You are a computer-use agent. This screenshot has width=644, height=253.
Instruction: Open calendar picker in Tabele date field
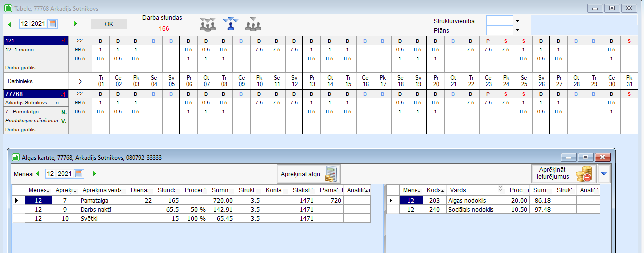click(x=52, y=24)
